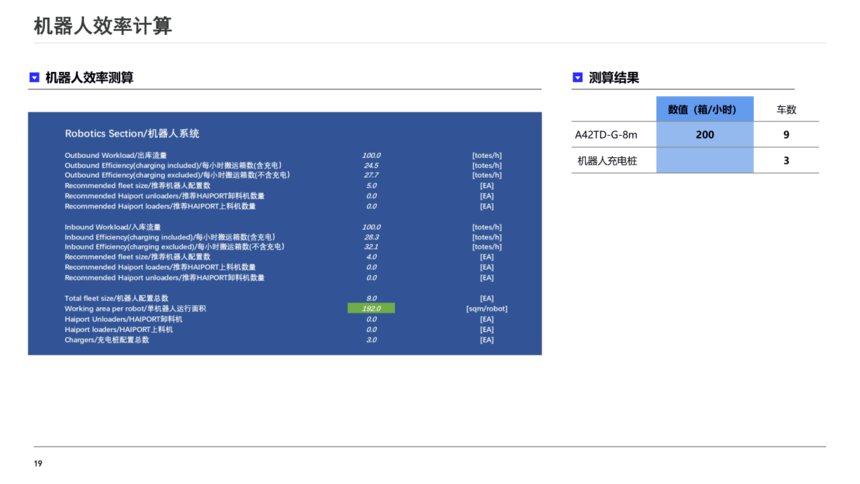The width and height of the screenshot is (860, 484).
Task: Click the A42TD-G-8m row label
Action: pyautogui.click(x=605, y=134)
